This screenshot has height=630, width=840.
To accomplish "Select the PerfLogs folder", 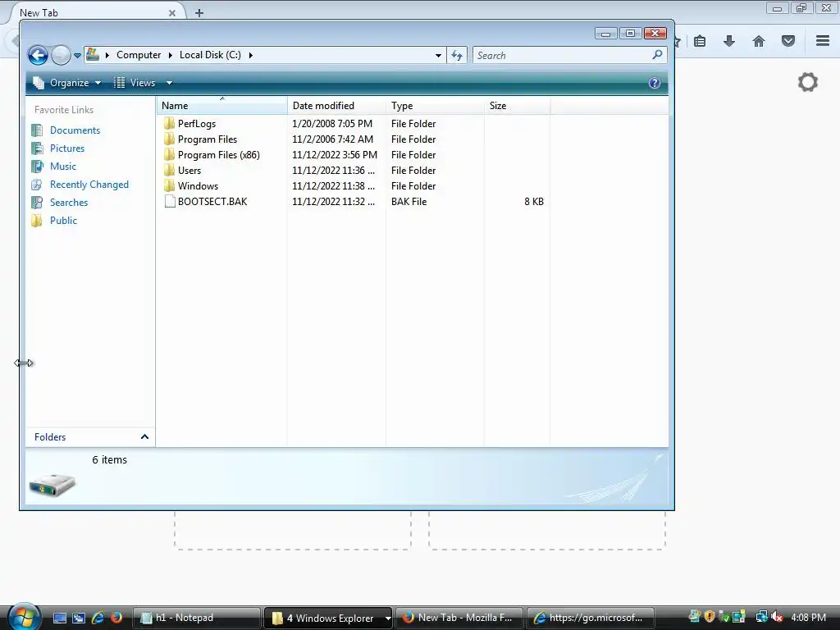I will 197,124.
